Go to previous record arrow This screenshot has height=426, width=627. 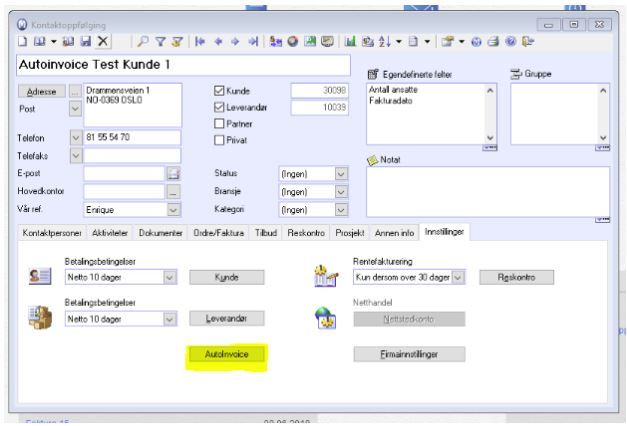[x=218, y=41]
